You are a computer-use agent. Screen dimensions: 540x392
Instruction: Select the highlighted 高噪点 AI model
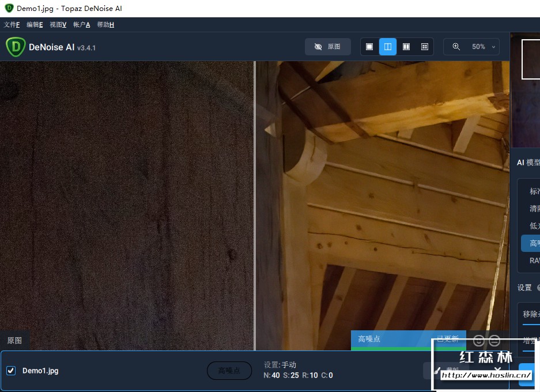tap(531, 243)
